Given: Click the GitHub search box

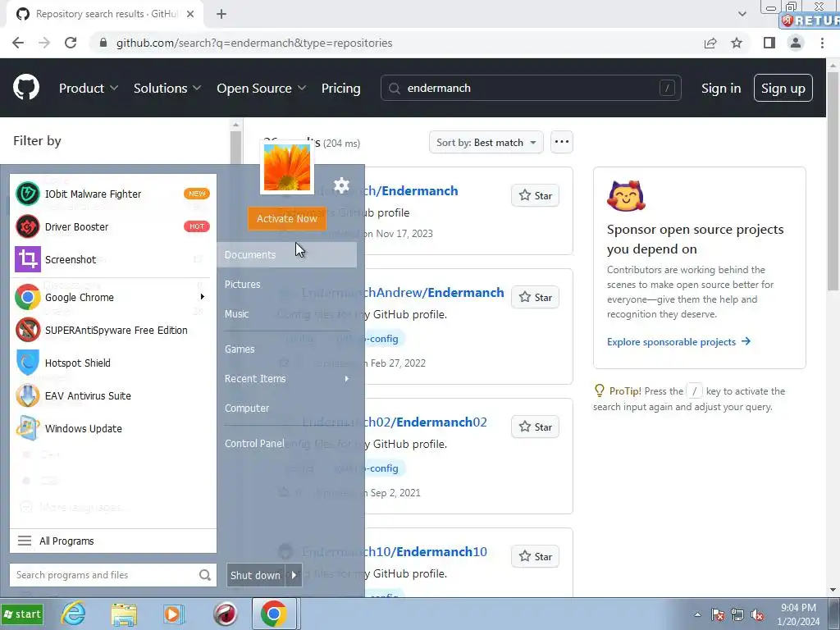Looking at the screenshot, I should click(x=531, y=88).
